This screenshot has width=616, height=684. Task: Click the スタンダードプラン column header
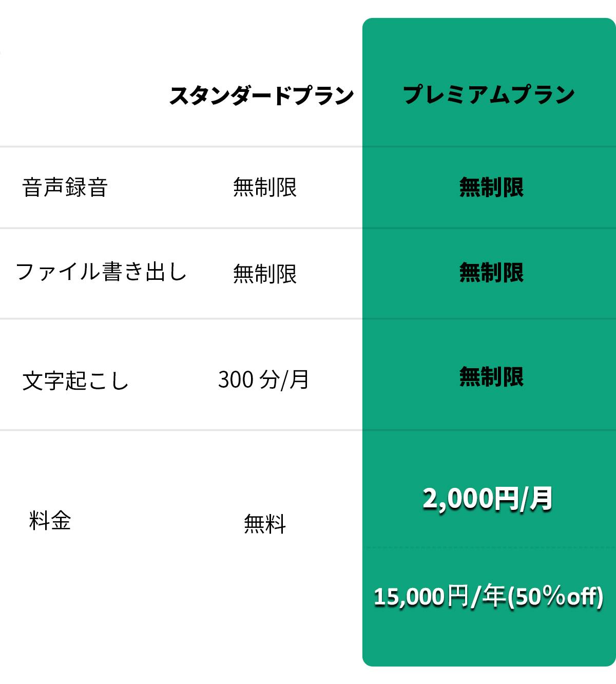pyautogui.click(x=262, y=96)
